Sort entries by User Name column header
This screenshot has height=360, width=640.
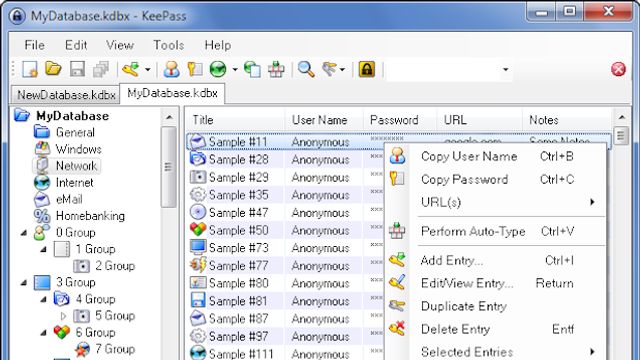click(324, 120)
